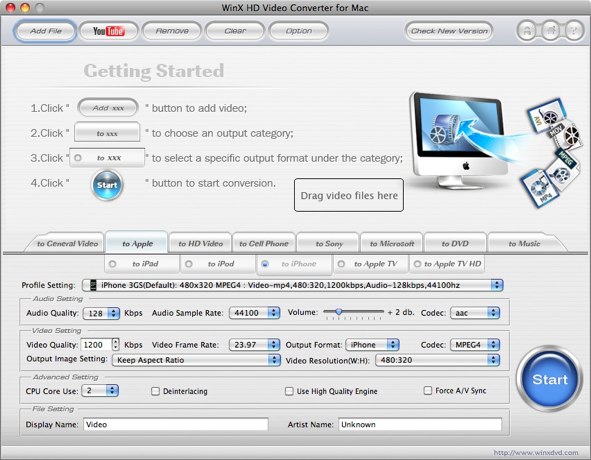Click the Video Quality value field
The width and height of the screenshot is (591, 460).
(x=96, y=345)
